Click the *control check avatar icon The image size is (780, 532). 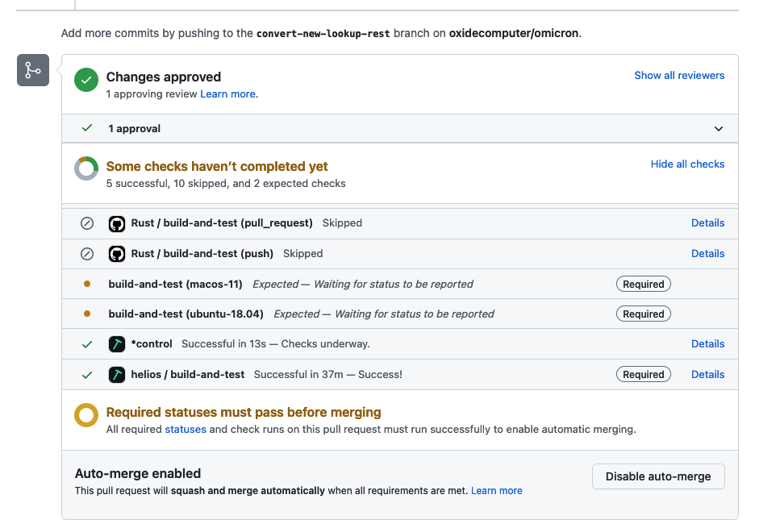117,344
